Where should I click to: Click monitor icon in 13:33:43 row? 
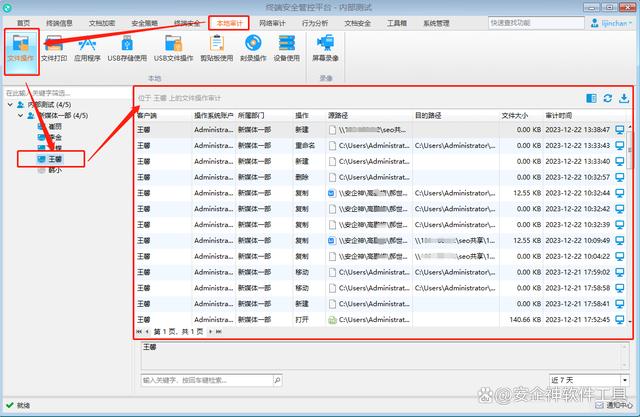pos(620,146)
